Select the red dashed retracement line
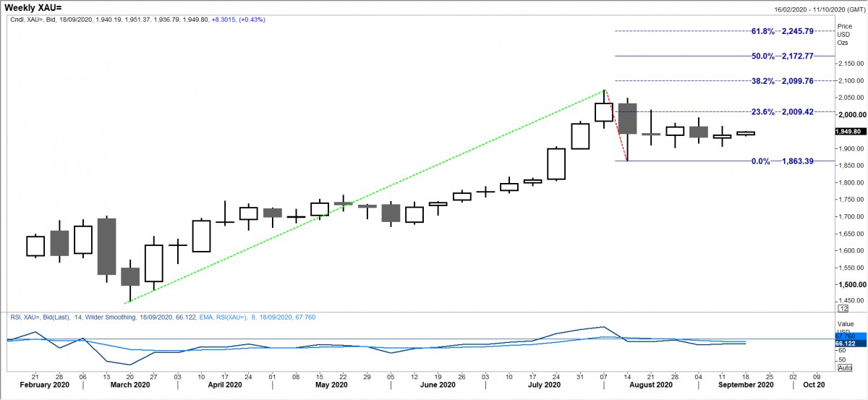868x400 pixels. [x=616, y=125]
